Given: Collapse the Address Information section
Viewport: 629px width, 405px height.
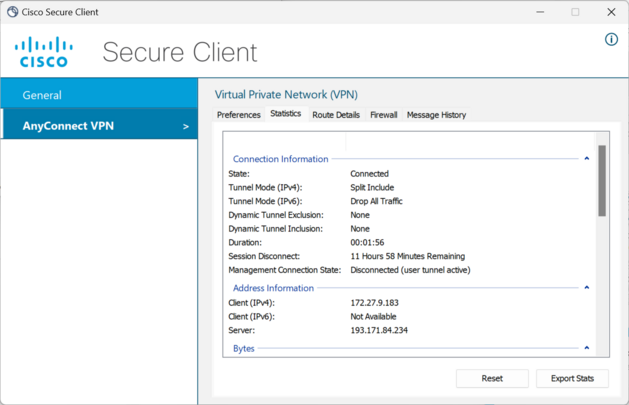Looking at the screenshot, I should click(x=586, y=288).
